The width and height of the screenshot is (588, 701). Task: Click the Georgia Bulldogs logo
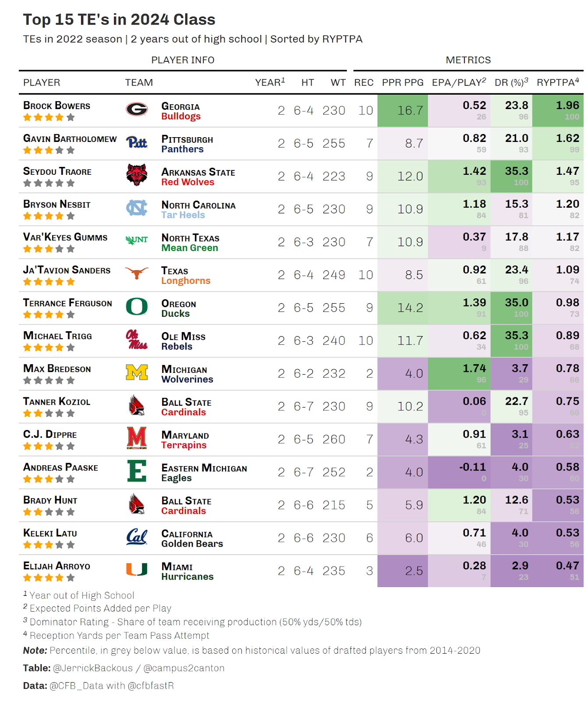click(x=137, y=109)
